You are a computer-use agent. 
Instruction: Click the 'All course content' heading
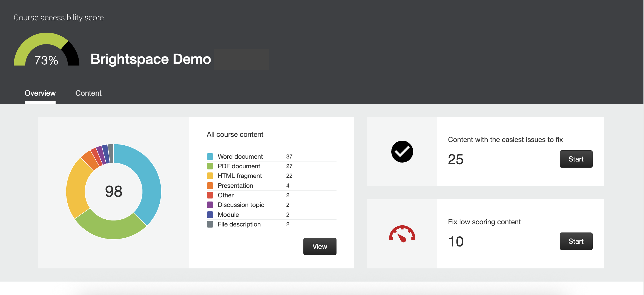point(235,134)
